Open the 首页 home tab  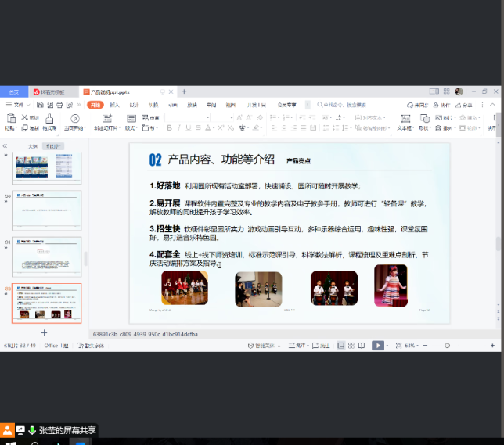(x=14, y=92)
